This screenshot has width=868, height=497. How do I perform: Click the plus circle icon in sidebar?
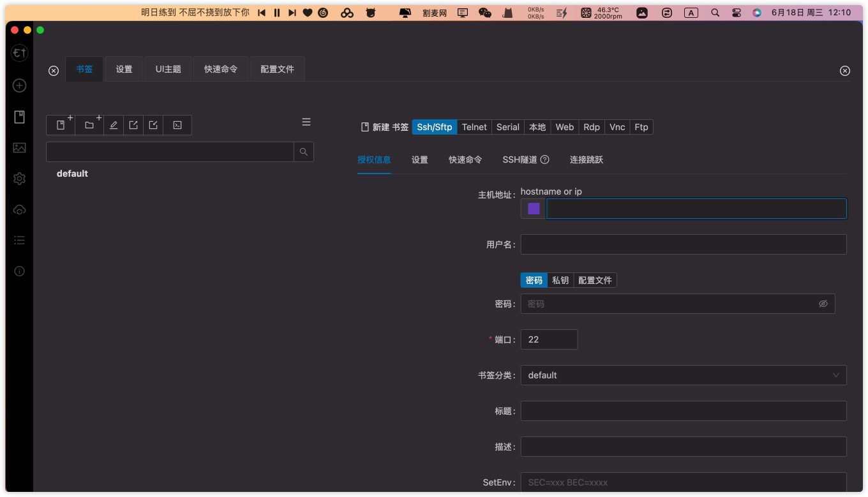coord(19,85)
